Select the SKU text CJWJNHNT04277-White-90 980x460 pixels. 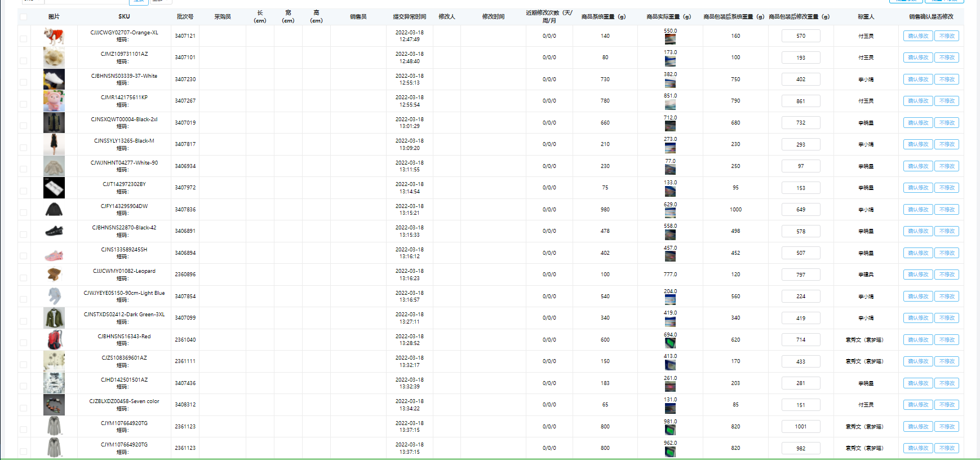(125, 163)
